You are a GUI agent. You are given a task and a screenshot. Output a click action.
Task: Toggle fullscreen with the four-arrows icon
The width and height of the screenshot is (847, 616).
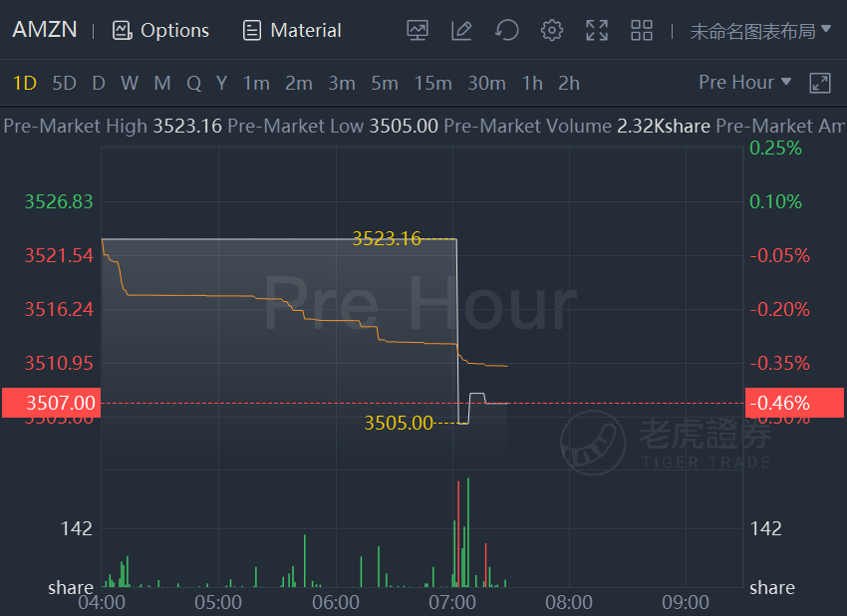(x=597, y=30)
